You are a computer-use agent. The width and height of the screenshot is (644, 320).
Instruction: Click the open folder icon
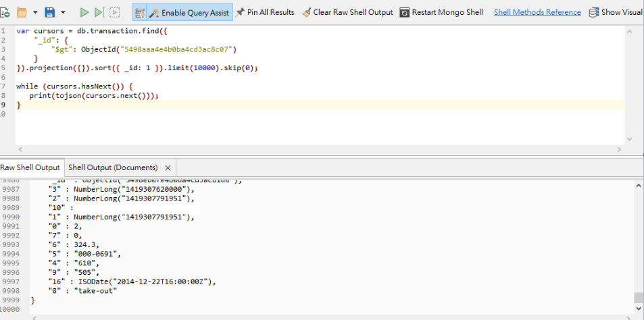tap(22, 12)
